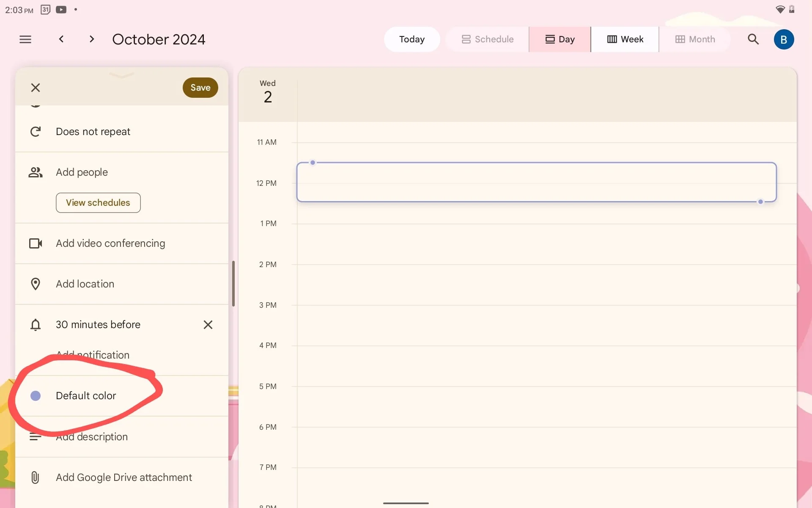Click the location pin icon
Image resolution: width=812 pixels, height=508 pixels.
(35, 284)
